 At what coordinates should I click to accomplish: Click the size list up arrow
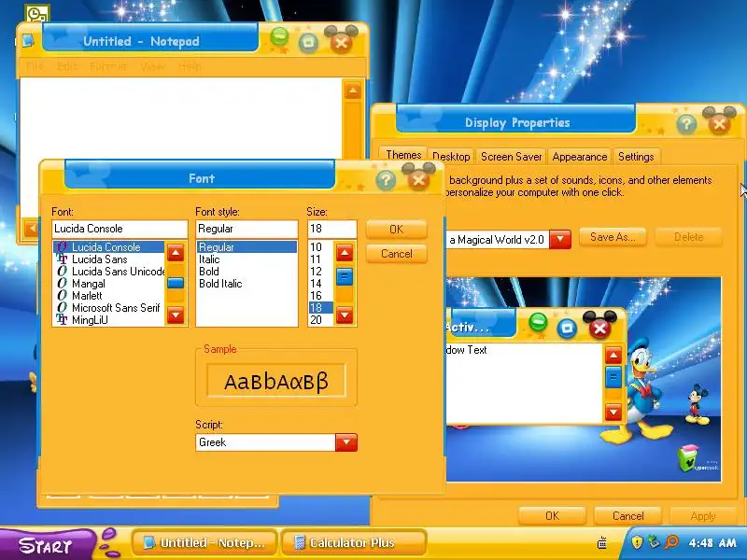345,253
